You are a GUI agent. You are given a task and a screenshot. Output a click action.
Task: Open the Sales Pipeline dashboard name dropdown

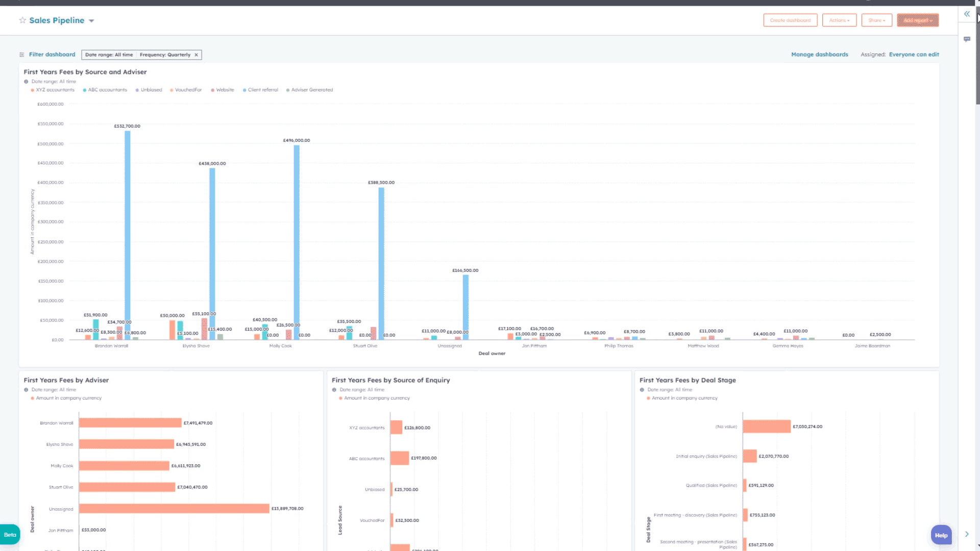91,21
